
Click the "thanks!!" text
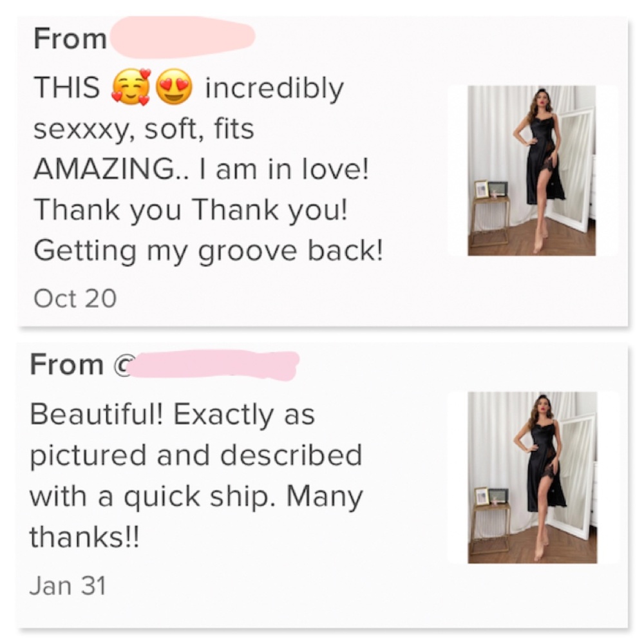[x=84, y=537]
